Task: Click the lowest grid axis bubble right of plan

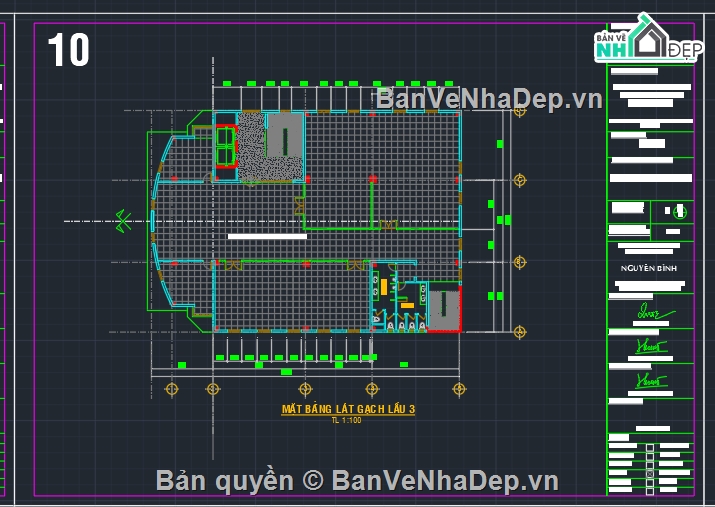Action: [x=520, y=332]
